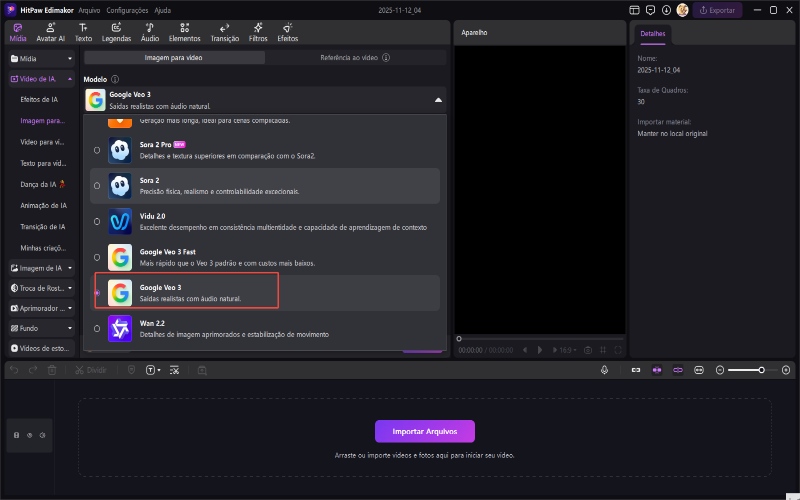The image size is (800, 500).
Task: Select the Wan 2.2 model option
Action: 97,328
